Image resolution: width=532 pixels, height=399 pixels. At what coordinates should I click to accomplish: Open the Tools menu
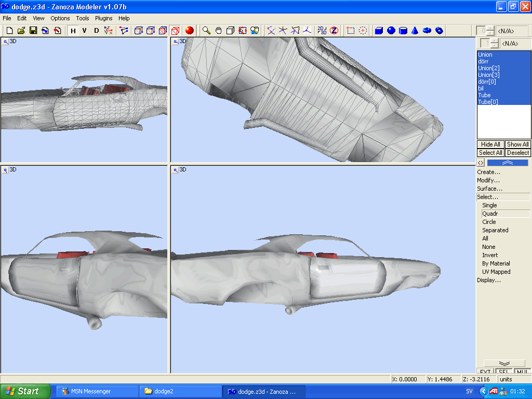[x=83, y=18]
